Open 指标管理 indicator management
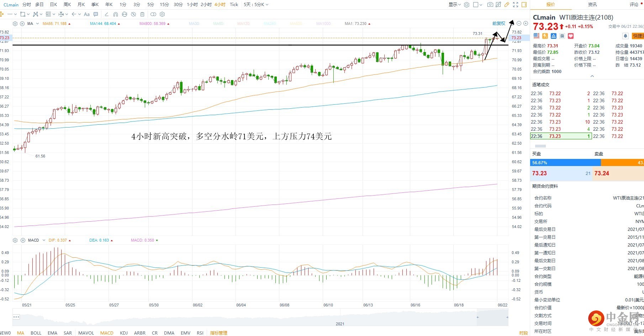644x336 pixels. tap(218, 333)
